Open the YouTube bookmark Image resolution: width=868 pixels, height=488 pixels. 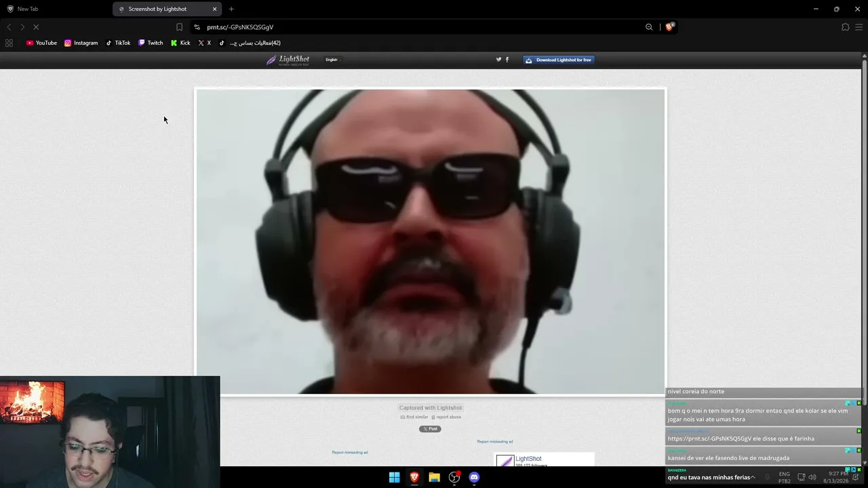pos(41,43)
